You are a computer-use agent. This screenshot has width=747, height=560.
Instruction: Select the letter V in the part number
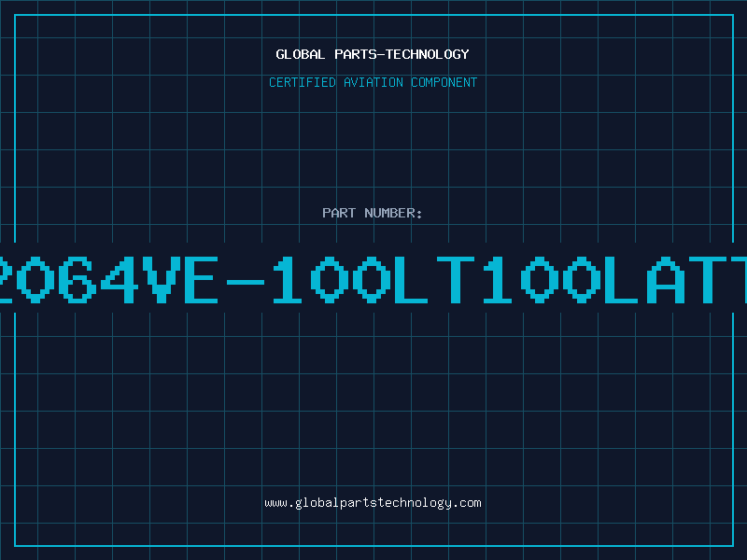(162, 280)
